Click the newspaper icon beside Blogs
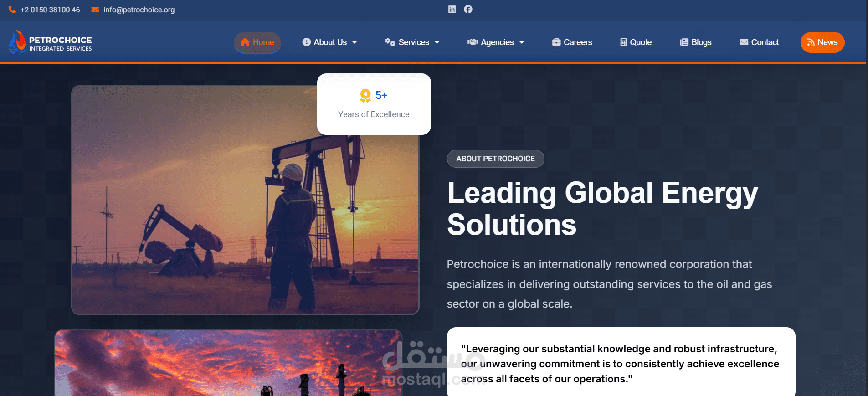868x396 pixels. 684,42
